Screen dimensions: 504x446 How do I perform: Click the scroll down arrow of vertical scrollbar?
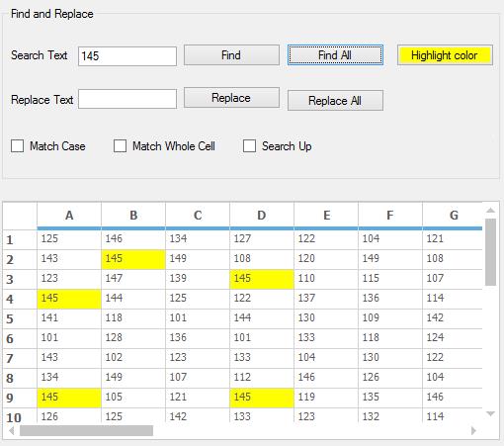490,413
